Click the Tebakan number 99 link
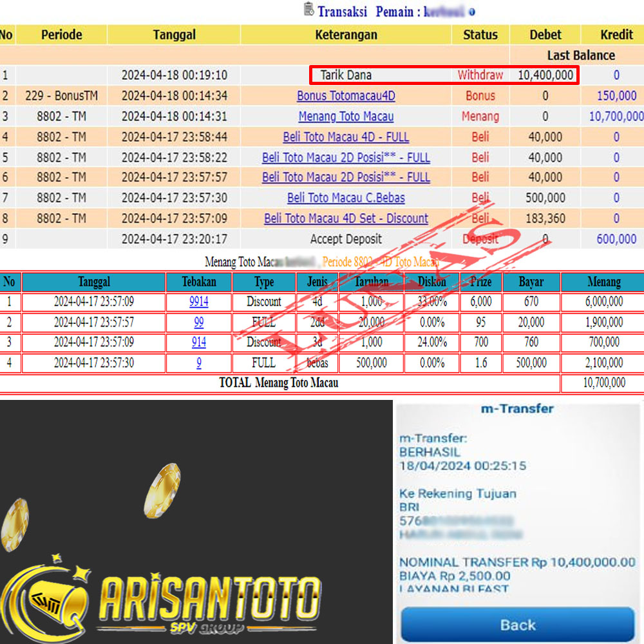Screen dimensions: 644x644 pyautogui.click(x=199, y=322)
